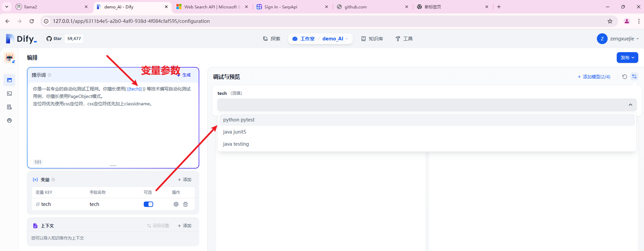Open the monitoring dashboard sidebar icon

pyautogui.click(x=9, y=120)
